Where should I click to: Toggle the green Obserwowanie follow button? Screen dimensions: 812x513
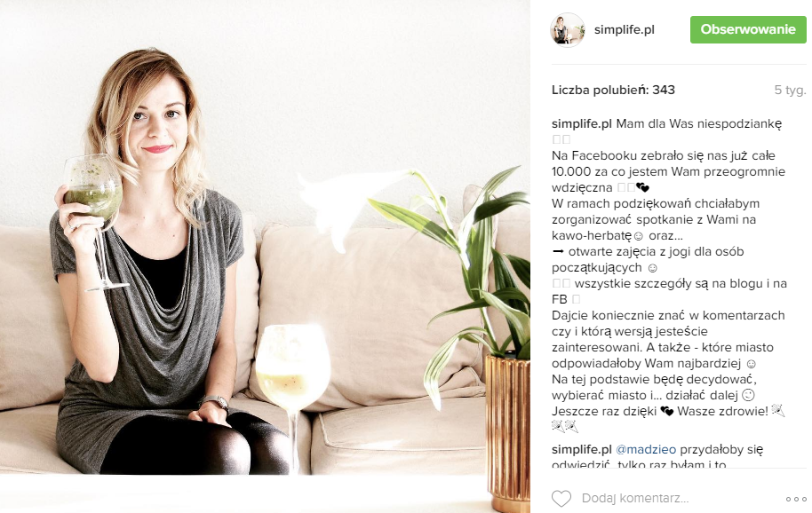748,29
